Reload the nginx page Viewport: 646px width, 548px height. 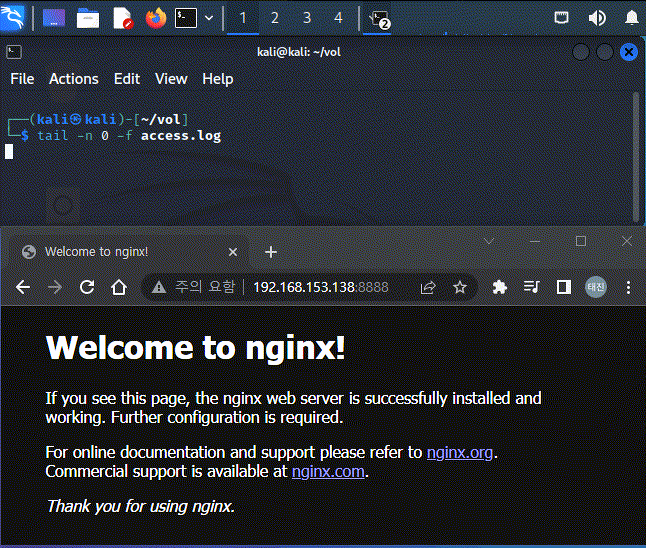click(x=87, y=287)
